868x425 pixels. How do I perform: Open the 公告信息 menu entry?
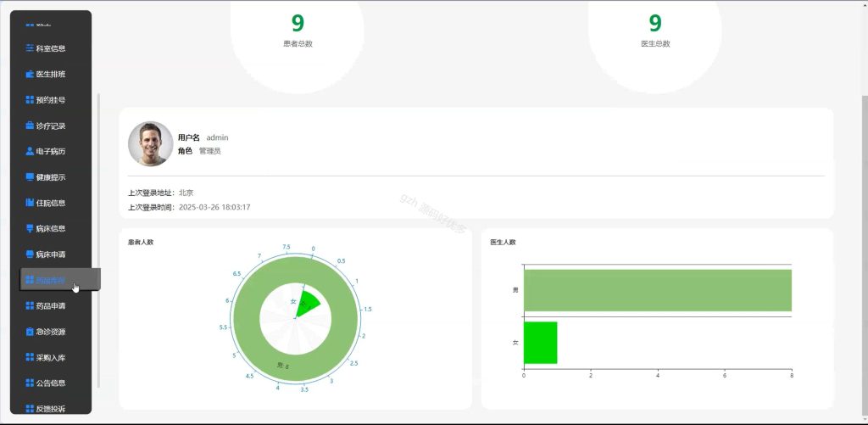[x=46, y=383]
